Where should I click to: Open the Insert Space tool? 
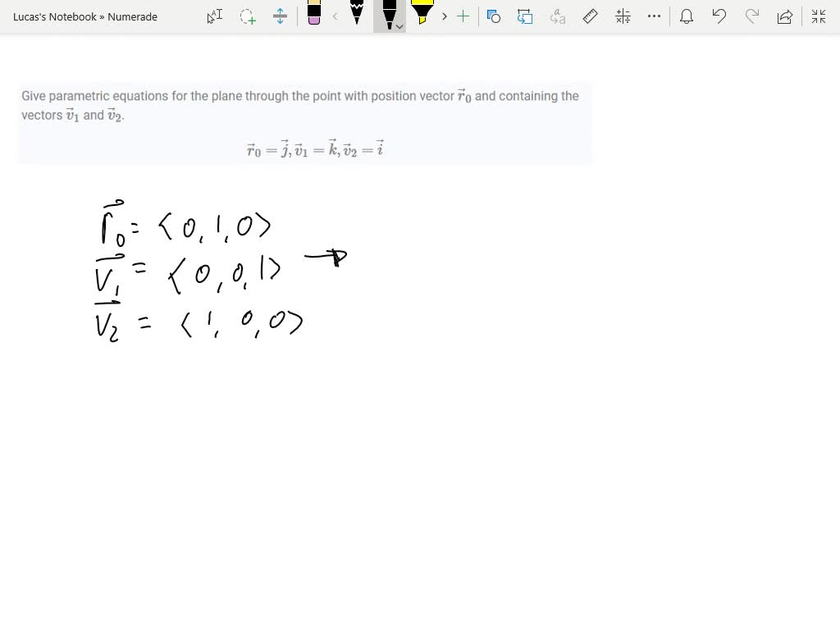click(279, 16)
